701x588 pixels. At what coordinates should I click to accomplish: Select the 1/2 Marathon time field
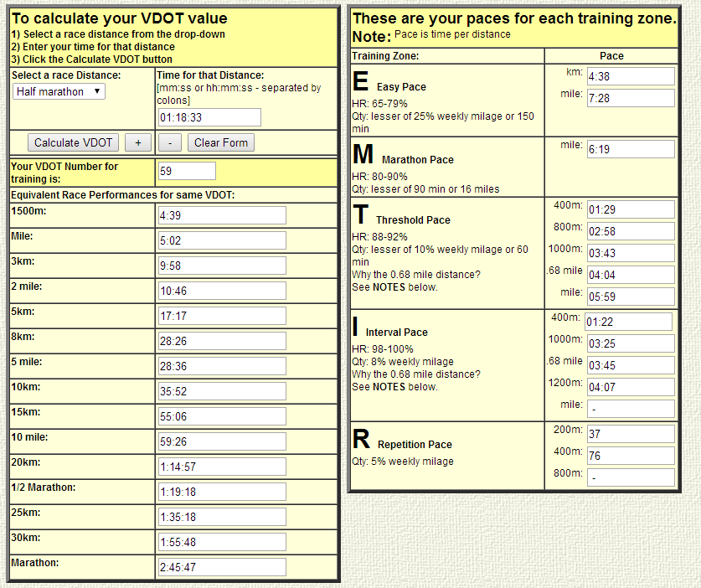tap(221, 492)
